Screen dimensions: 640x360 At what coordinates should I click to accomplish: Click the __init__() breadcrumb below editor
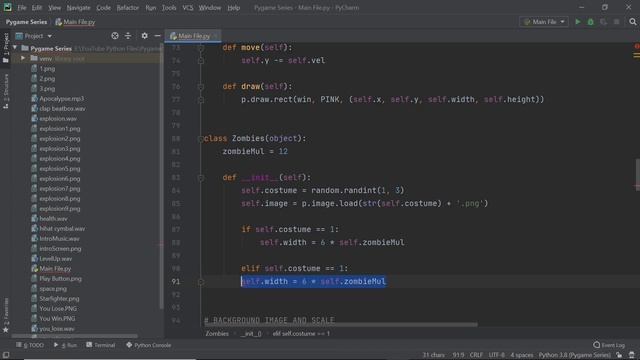pos(251,333)
